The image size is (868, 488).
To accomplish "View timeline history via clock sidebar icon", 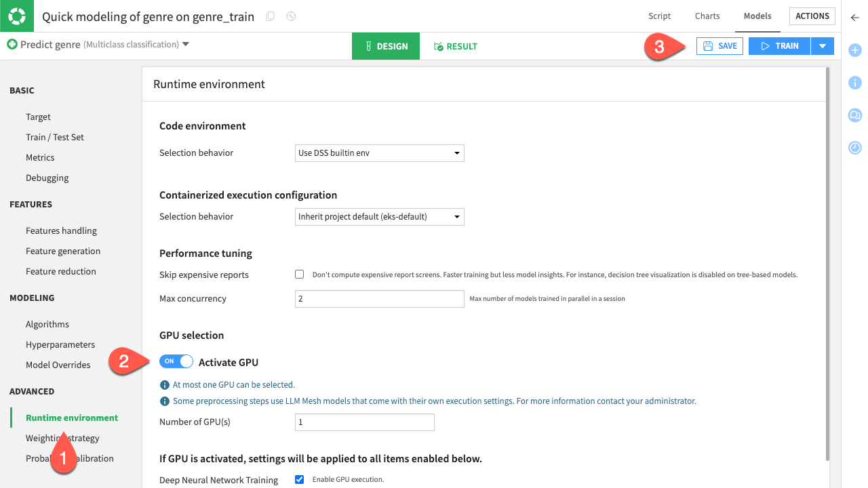I will (x=854, y=148).
